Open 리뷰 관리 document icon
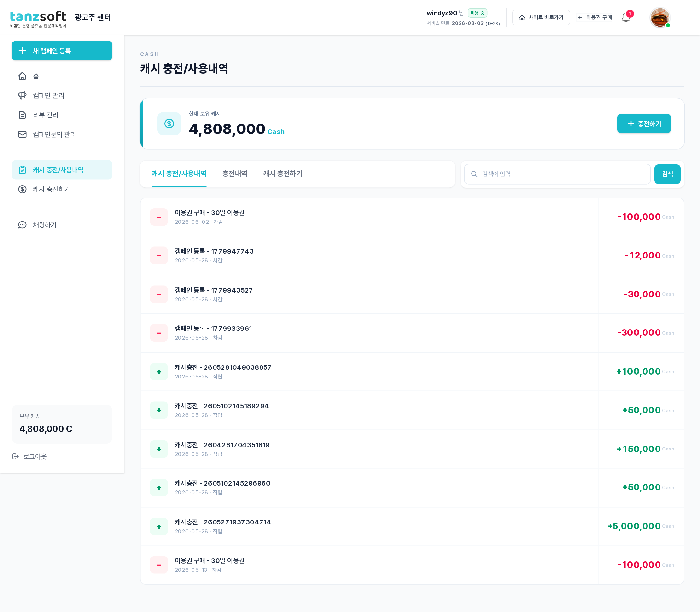The image size is (700, 612). [x=22, y=115]
